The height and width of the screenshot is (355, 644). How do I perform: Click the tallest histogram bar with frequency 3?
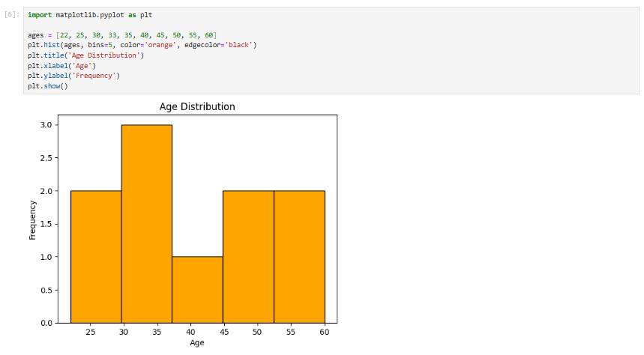pos(147,224)
